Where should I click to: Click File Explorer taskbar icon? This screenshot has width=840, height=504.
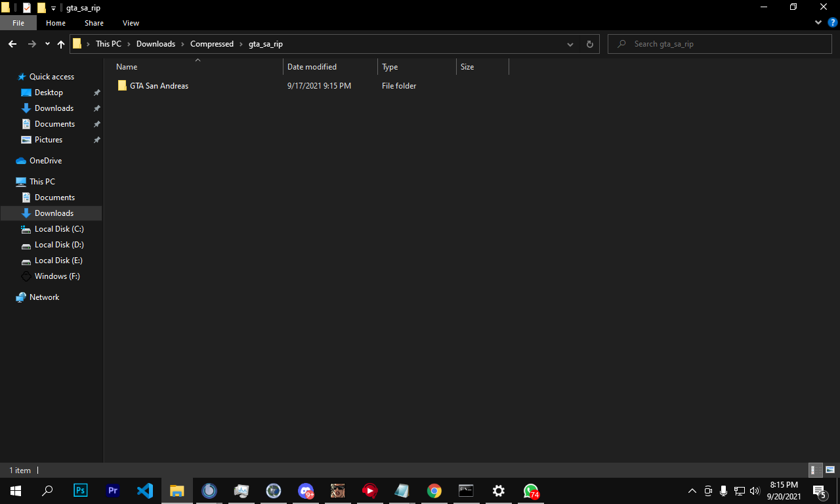tap(177, 491)
